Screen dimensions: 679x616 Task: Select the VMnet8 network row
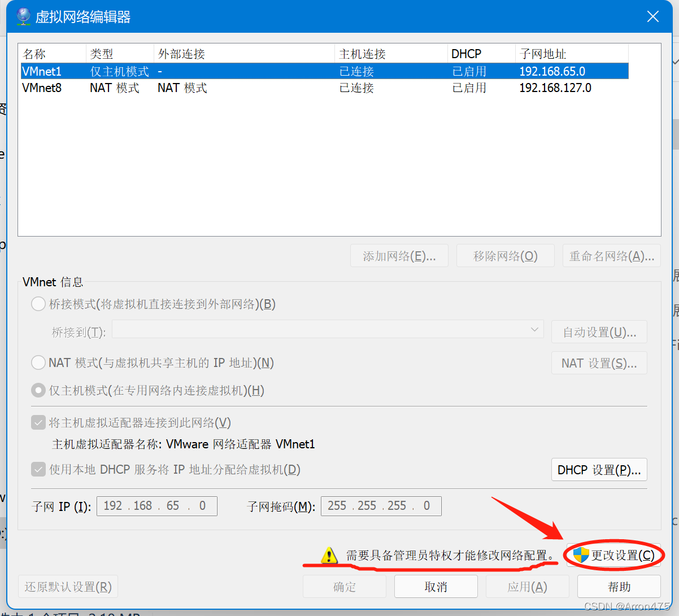click(x=324, y=88)
